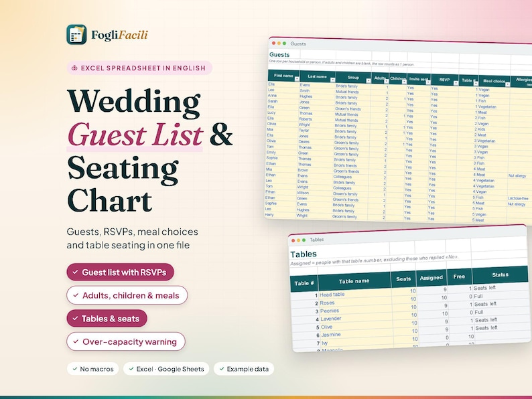Click the No macros tag
532x399 pixels.
[93, 369]
